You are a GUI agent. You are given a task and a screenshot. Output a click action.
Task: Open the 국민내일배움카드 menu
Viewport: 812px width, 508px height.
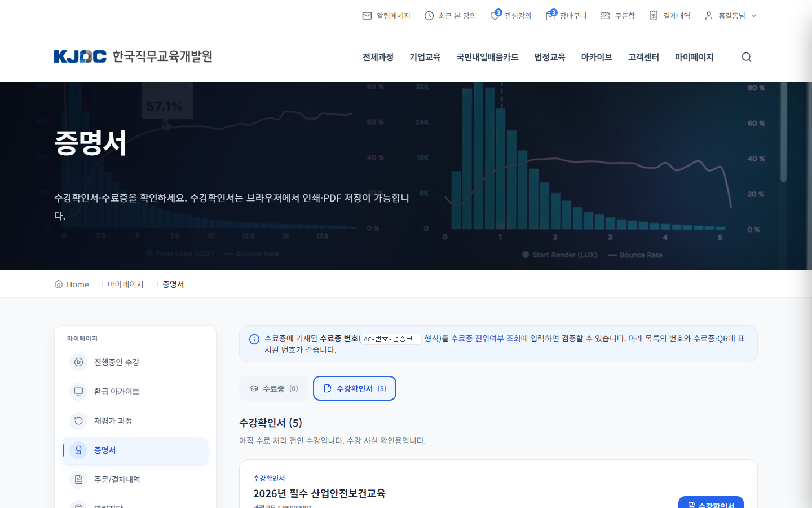coord(487,57)
